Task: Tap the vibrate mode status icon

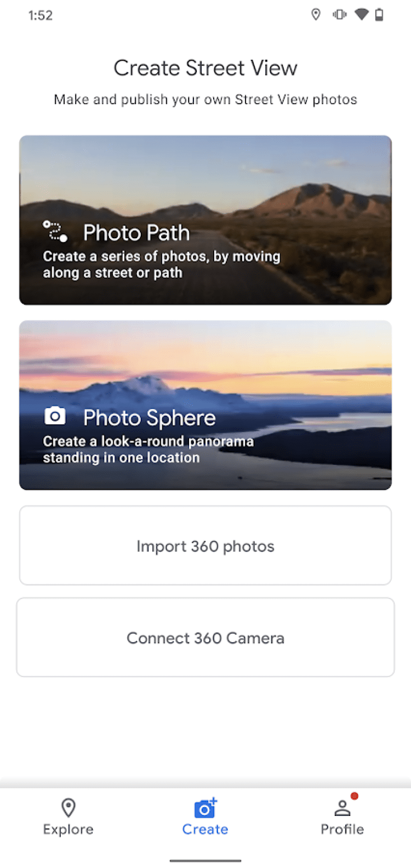Action: point(339,15)
